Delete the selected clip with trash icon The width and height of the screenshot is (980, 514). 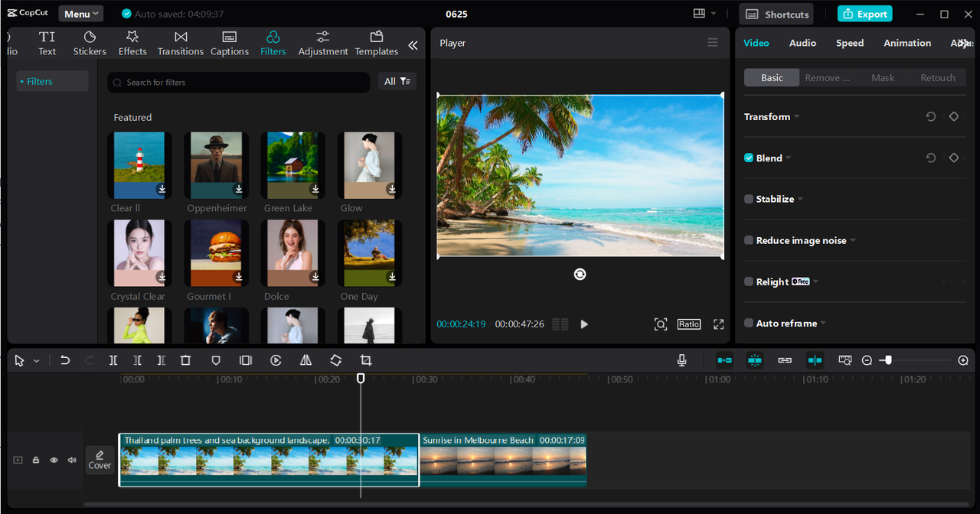pyautogui.click(x=185, y=360)
